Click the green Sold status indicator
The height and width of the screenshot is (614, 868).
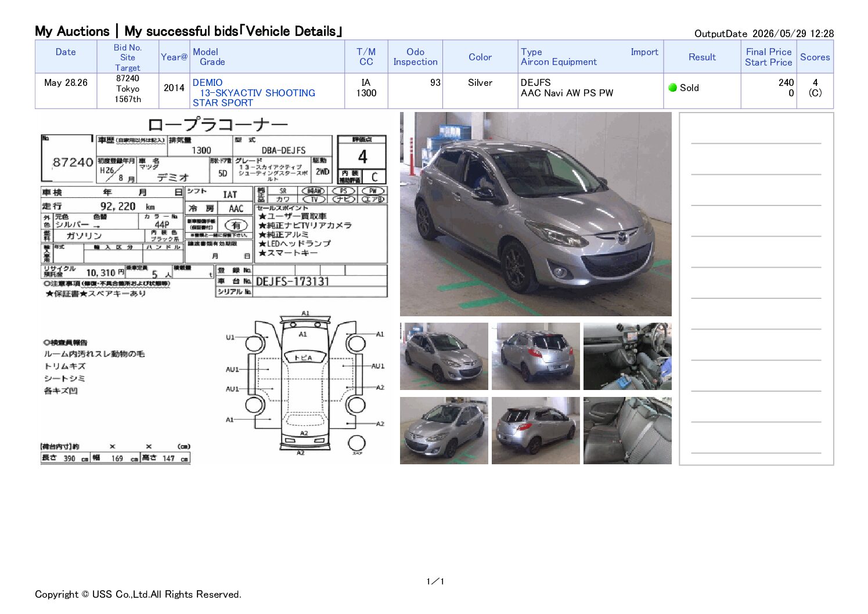(x=672, y=88)
